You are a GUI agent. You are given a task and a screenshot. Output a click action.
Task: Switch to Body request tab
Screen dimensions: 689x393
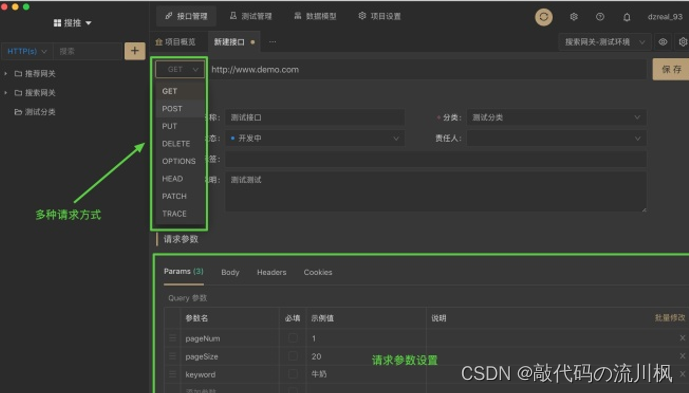point(230,273)
